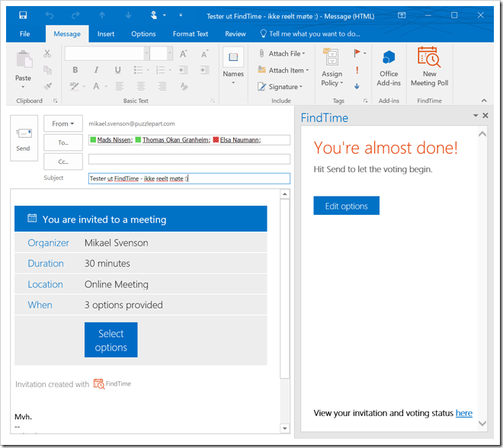This screenshot has height=448, width=503.
Task: Open the Assign Policy menu
Action: pyautogui.click(x=332, y=67)
